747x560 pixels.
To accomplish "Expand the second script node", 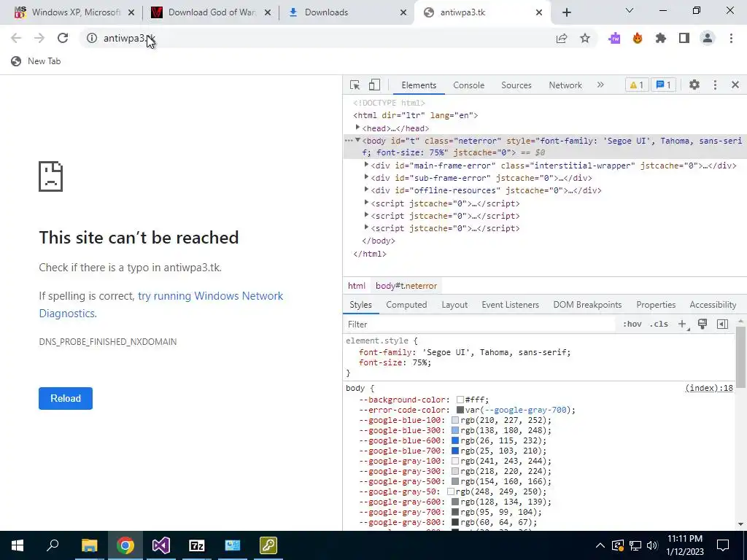I will 366,215.
